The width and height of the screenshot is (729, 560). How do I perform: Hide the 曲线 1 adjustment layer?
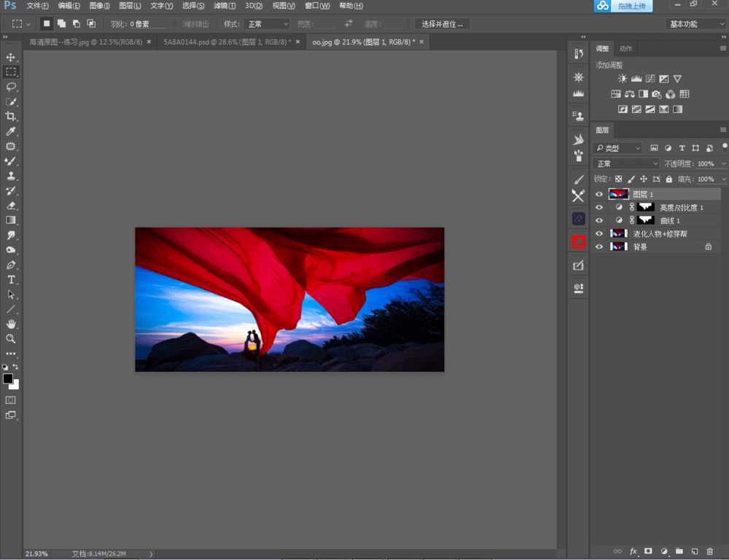point(599,220)
